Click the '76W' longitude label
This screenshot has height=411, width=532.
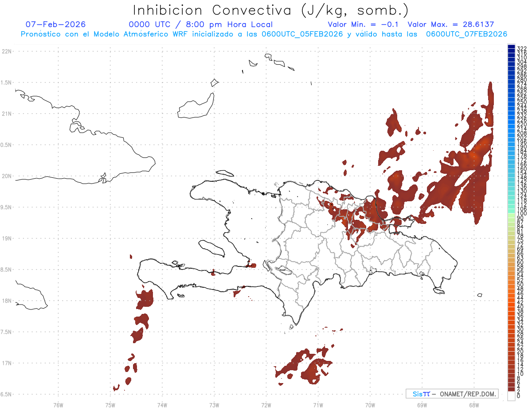pos(58,404)
